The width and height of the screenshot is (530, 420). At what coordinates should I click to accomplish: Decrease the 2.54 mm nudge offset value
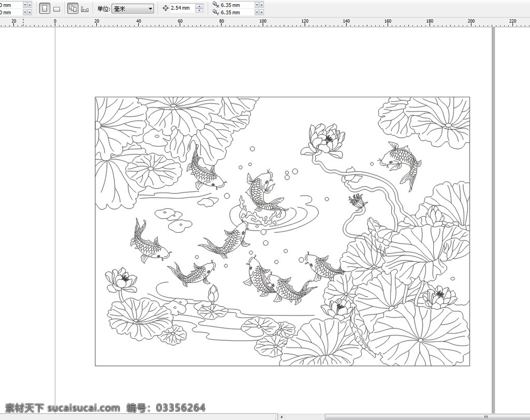(x=199, y=10)
